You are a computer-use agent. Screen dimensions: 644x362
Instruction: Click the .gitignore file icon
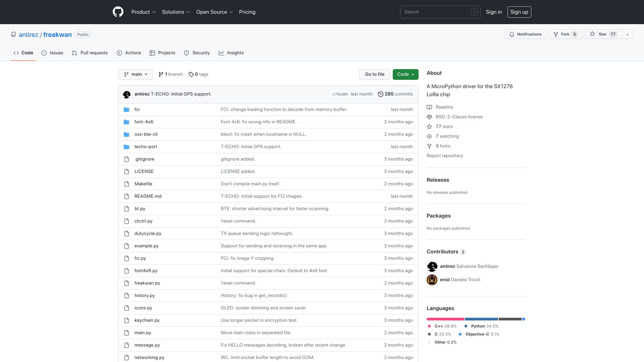pyautogui.click(x=126, y=159)
